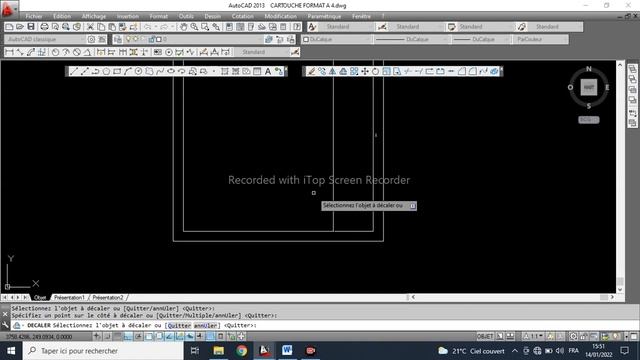Open the linetype DuCalque dropdown

(412, 39)
